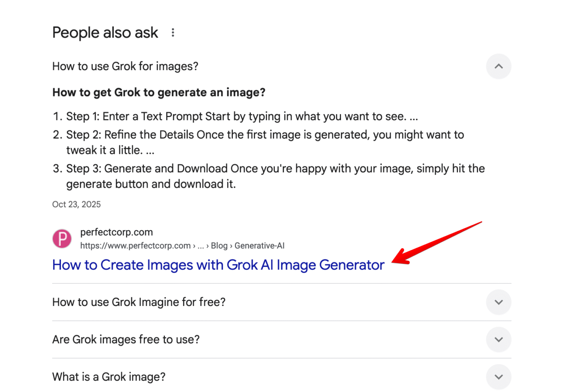This screenshot has width=565, height=392.
Task: Click the Oct 23, 2025 date text
Action: tap(76, 204)
